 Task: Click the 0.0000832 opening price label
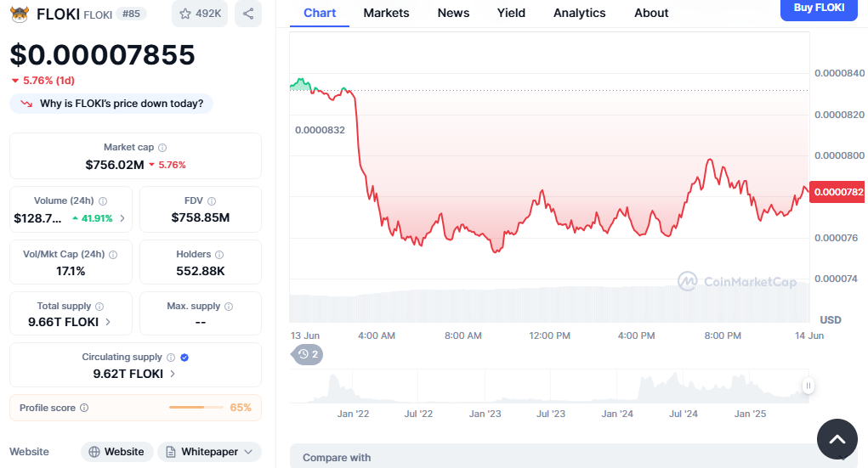320,130
